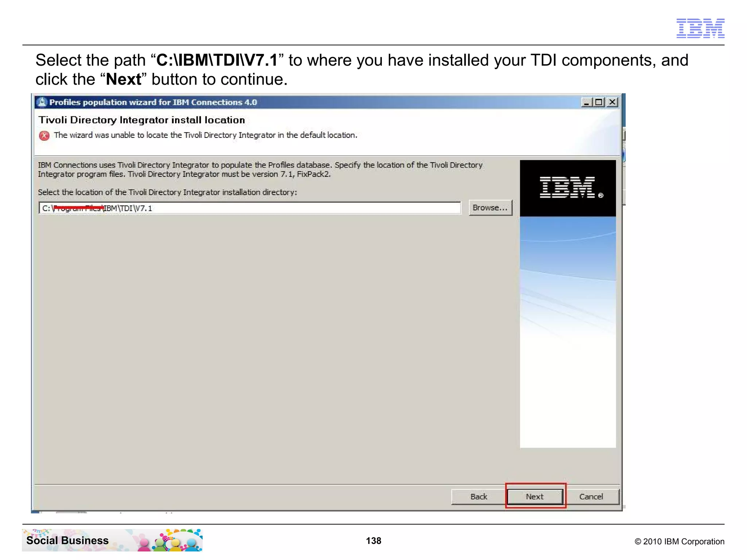This screenshot has height=560, width=747.
Task: Minimize the wizard window
Action: click(587, 102)
